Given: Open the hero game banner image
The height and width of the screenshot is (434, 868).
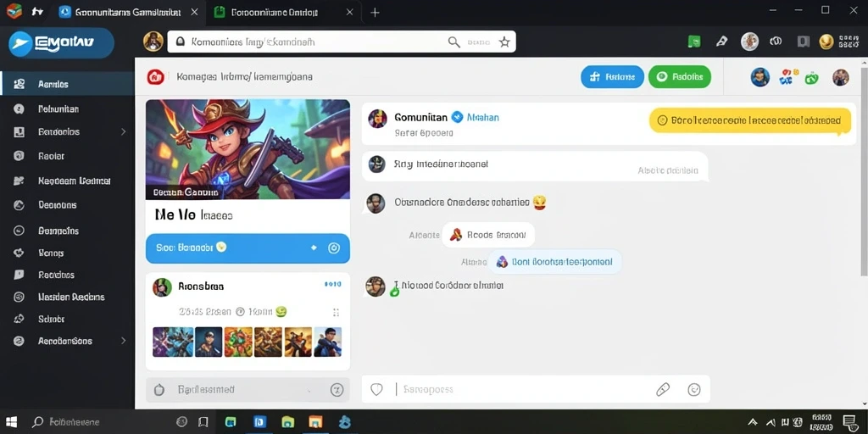Looking at the screenshot, I should [x=248, y=149].
